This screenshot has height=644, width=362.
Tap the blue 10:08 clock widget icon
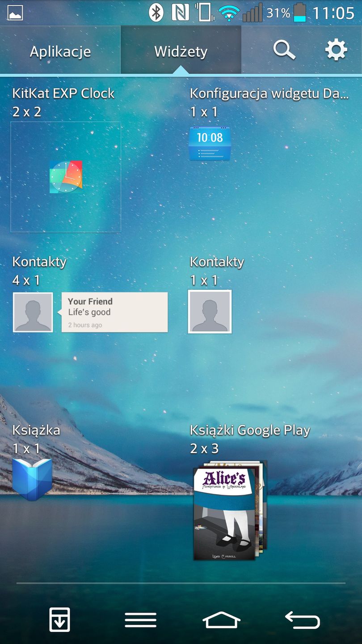[210, 144]
